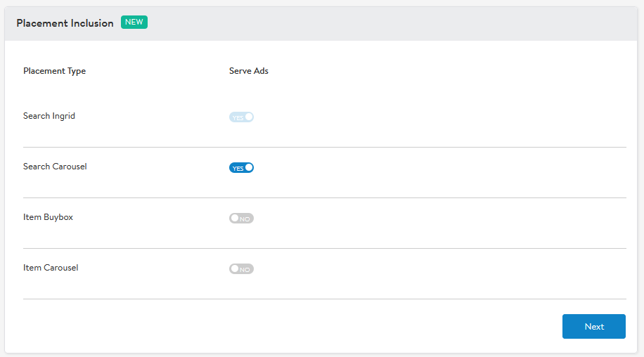Screen dimensions: 644x357
Task: Select the Serve Ads column header
Action: (248, 71)
